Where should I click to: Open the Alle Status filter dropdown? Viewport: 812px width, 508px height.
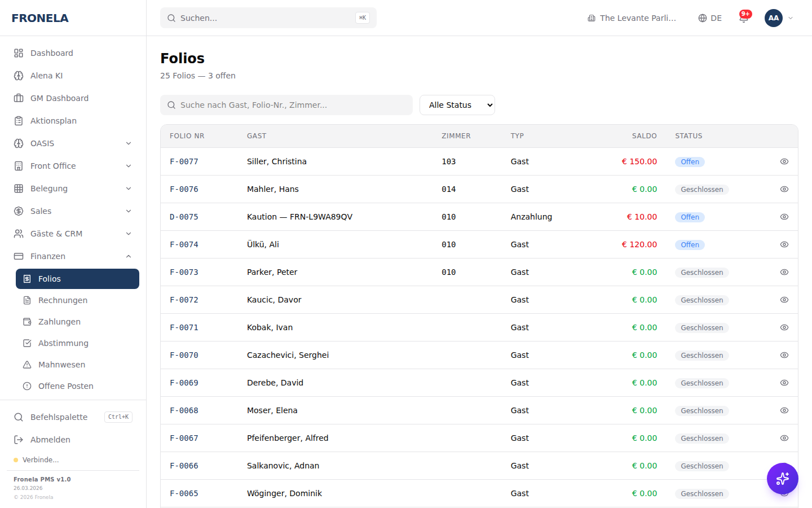(457, 105)
